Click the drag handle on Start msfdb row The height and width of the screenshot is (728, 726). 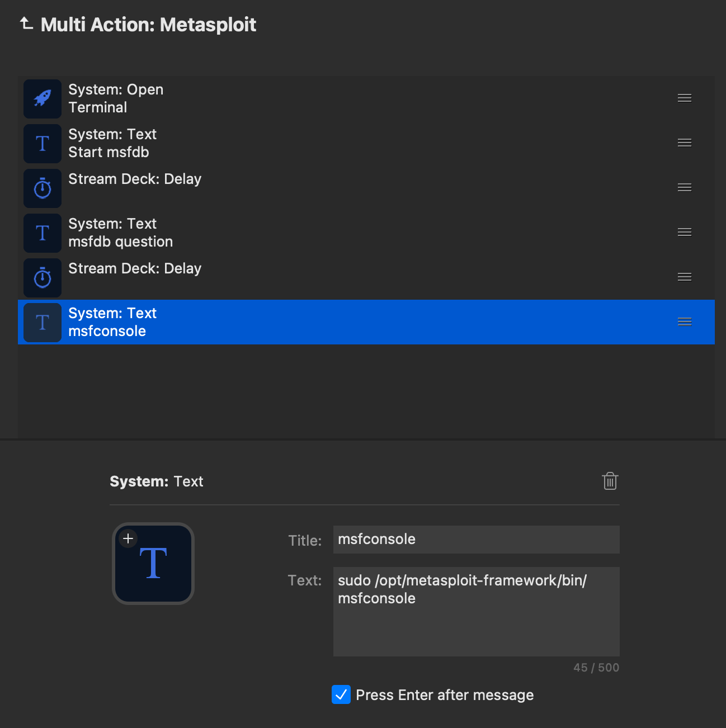[x=685, y=143]
